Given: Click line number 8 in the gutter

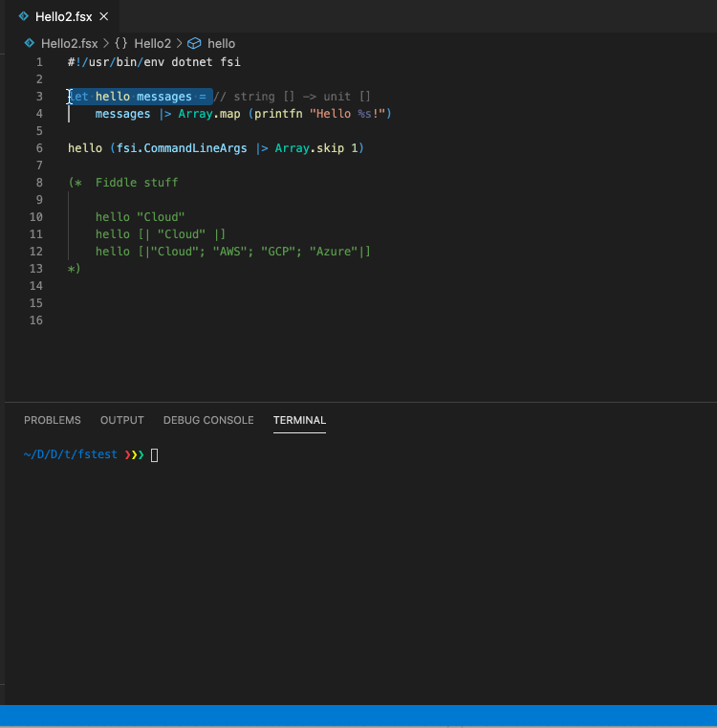Looking at the screenshot, I should [x=39, y=183].
